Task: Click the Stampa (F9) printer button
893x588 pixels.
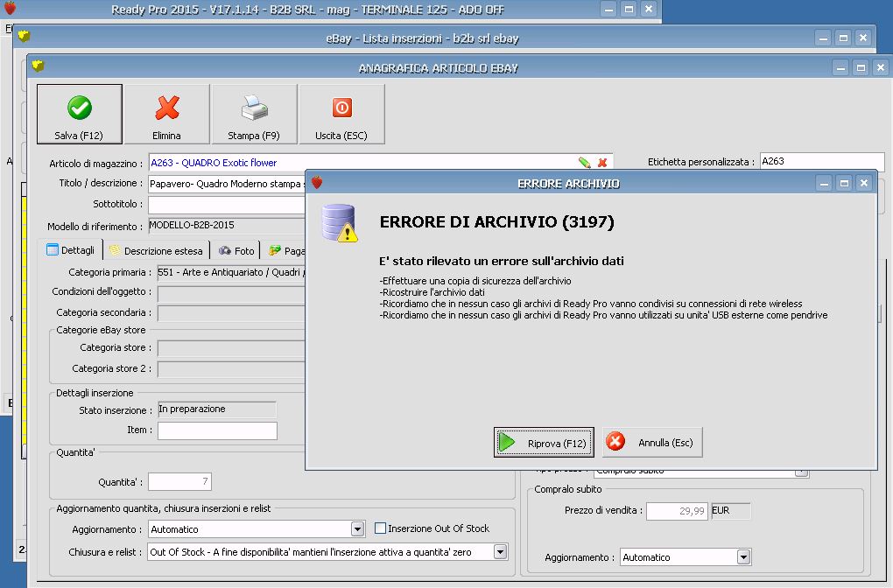Action: click(x=254, y=114)
